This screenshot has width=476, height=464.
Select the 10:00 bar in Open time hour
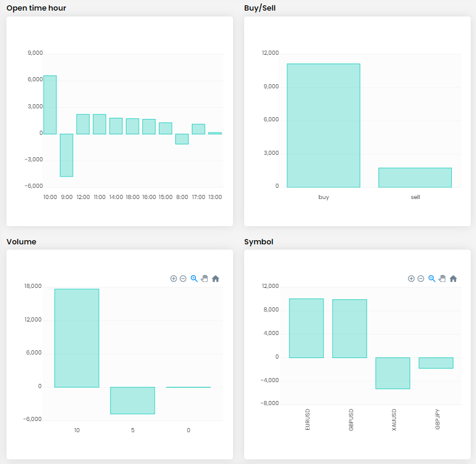click(50, 105)
